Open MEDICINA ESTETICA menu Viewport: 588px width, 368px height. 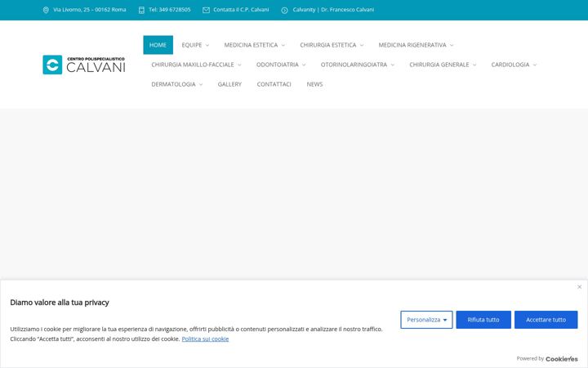pyautogui.click(x=251, y=45)
